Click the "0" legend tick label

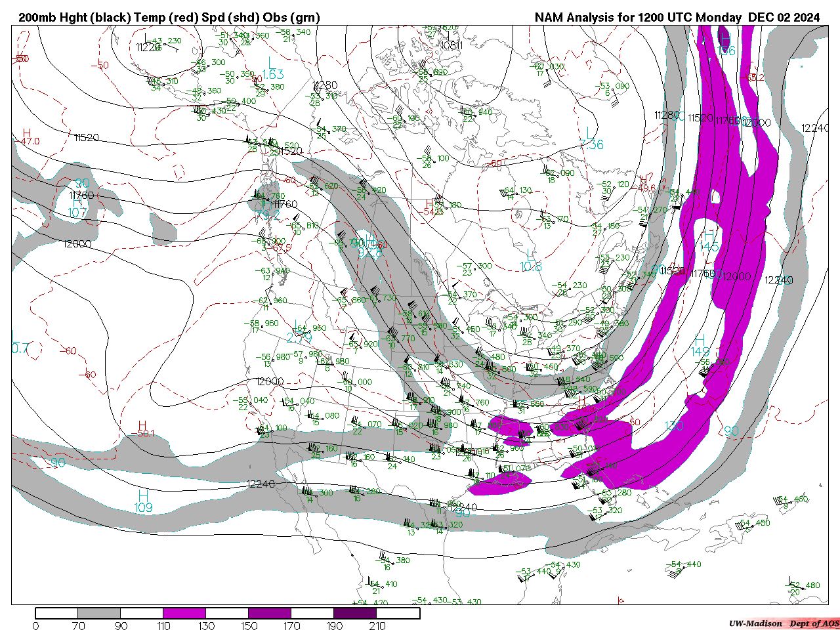(35, 625)
